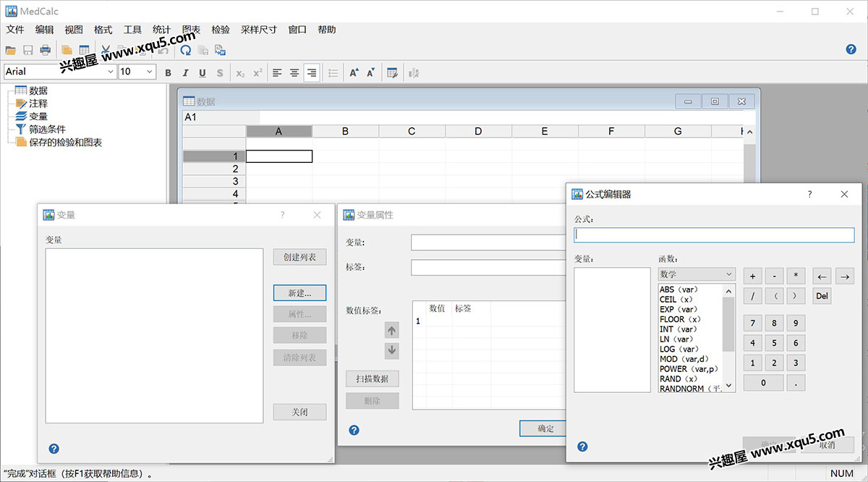Align text right

coord(312,72)
